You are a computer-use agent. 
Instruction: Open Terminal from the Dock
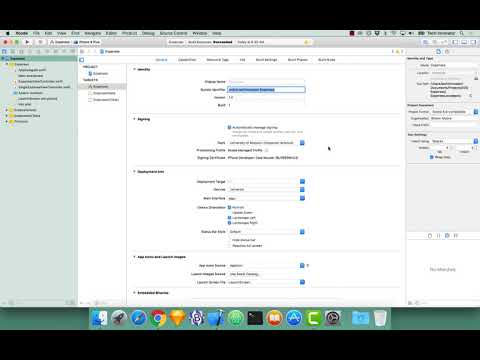(x=255, y=318)
